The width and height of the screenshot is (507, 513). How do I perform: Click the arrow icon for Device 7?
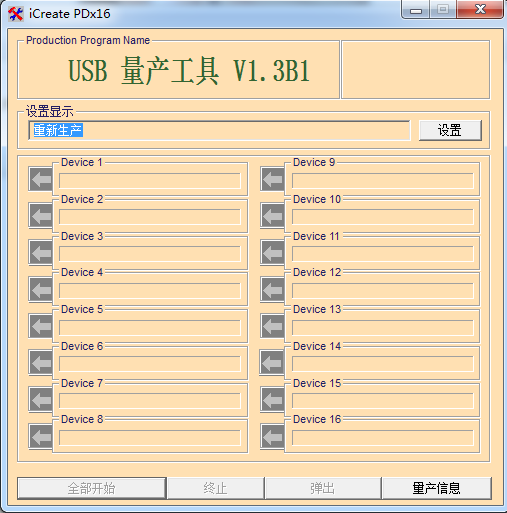point(41,399)
